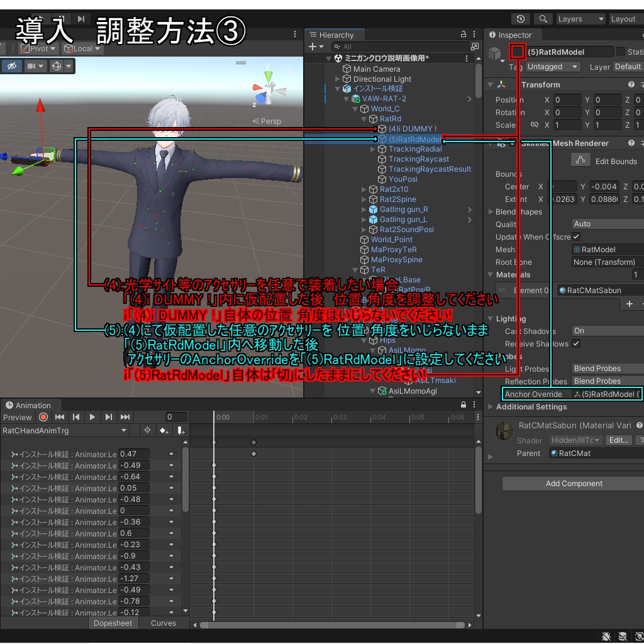
Task: Jump to first keyframe in Animation
Action: pos(60,418)
